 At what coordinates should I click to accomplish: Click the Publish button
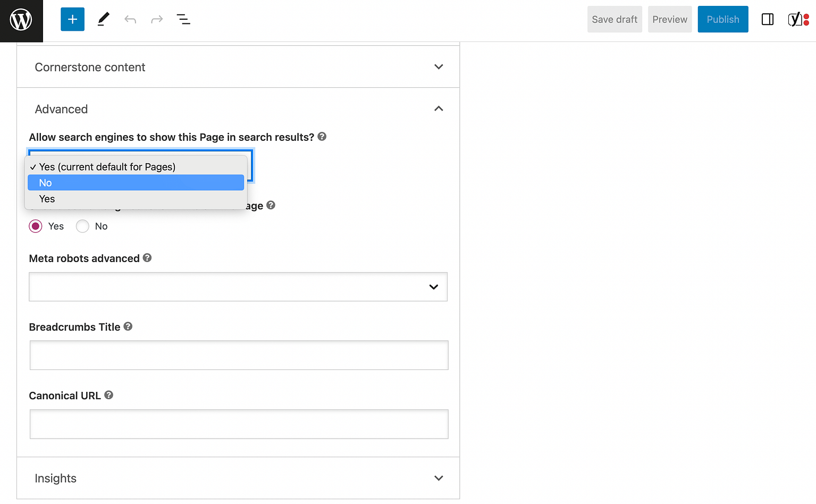point(722,19)
